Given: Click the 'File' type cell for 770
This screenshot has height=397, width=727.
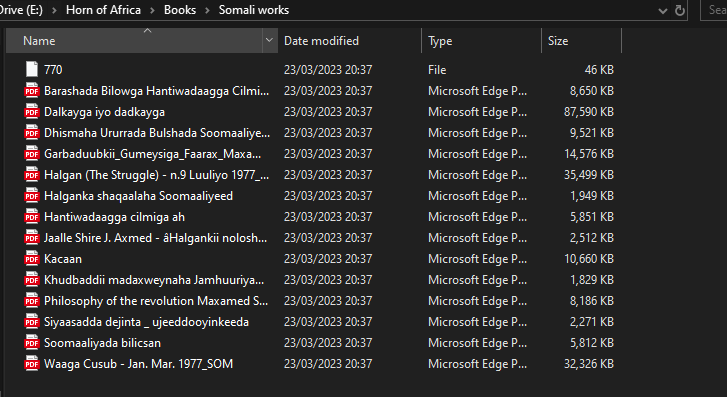Looking at the screenshot, I should coord(437,70).
